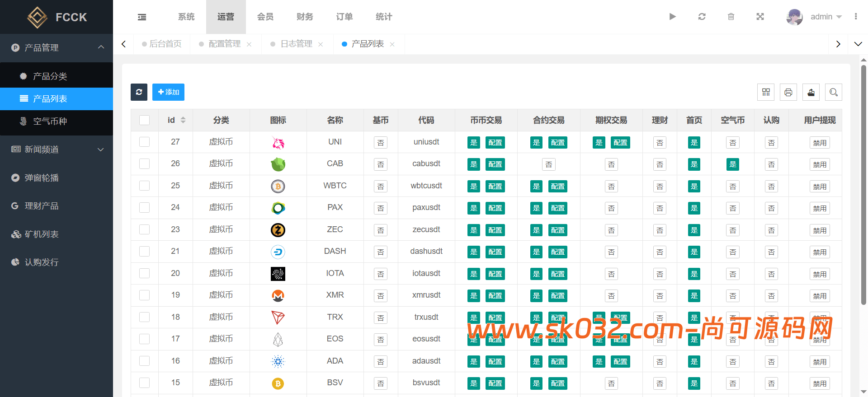This screenshot has height=397, width=868.
Task: Click the xmrusdt code cell
Action: tap(426, 295)
